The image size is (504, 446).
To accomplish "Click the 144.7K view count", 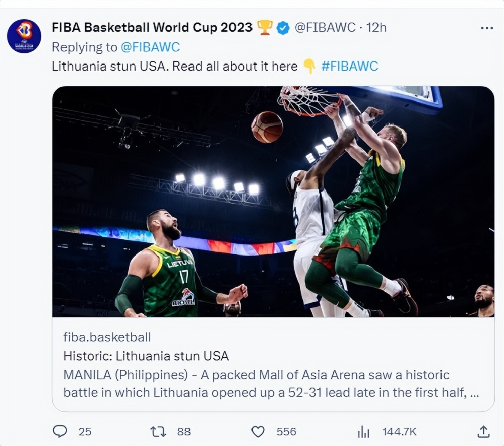I will pos(399,432).
